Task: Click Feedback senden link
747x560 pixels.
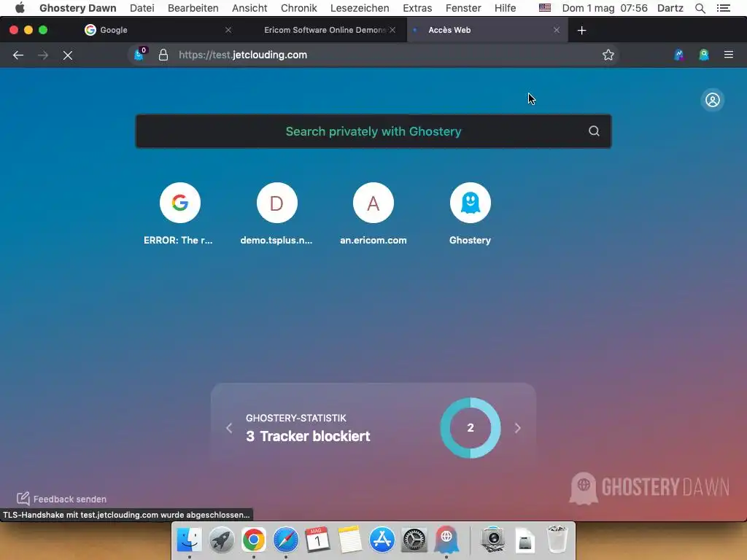Action: point(61,499)
